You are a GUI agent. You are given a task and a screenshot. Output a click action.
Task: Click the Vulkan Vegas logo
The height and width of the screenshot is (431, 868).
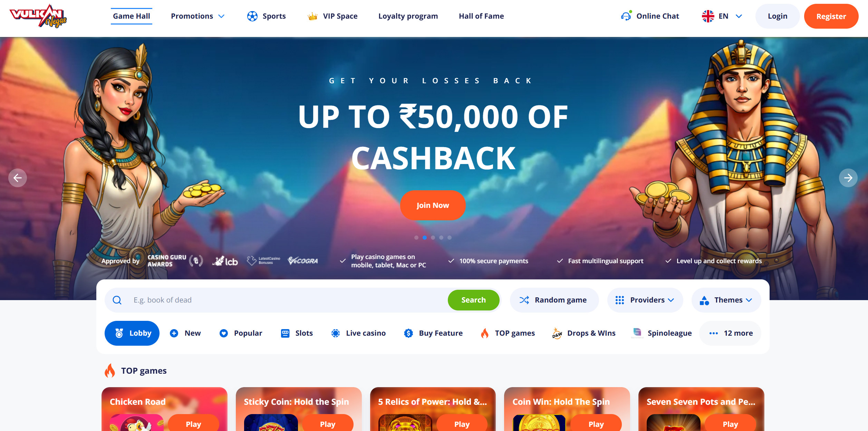38,16
